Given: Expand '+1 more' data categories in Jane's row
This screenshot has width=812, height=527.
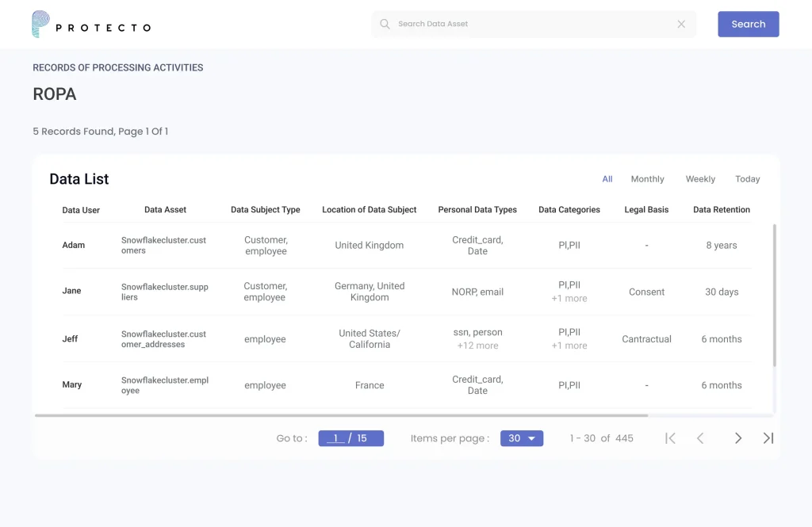Looking at the screenshot, I should (x=569, y=299).
